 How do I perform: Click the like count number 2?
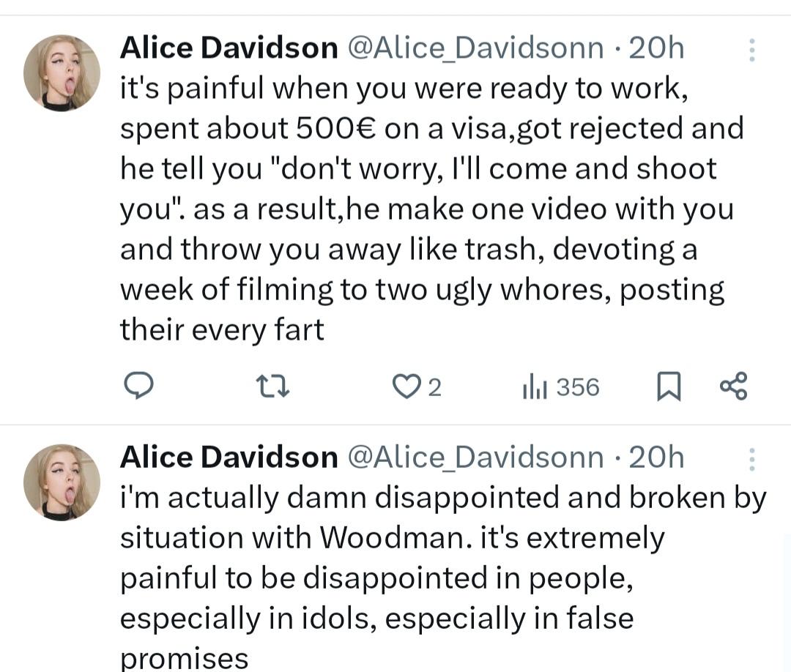point(434,387)
